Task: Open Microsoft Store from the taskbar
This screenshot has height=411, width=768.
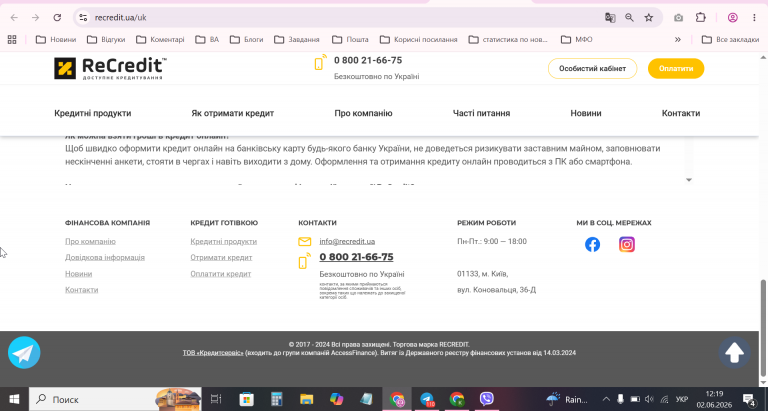Action: pos(246,399)
